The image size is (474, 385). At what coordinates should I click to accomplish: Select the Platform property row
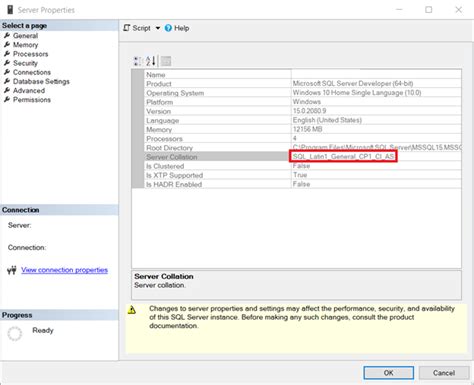(303, 102)
